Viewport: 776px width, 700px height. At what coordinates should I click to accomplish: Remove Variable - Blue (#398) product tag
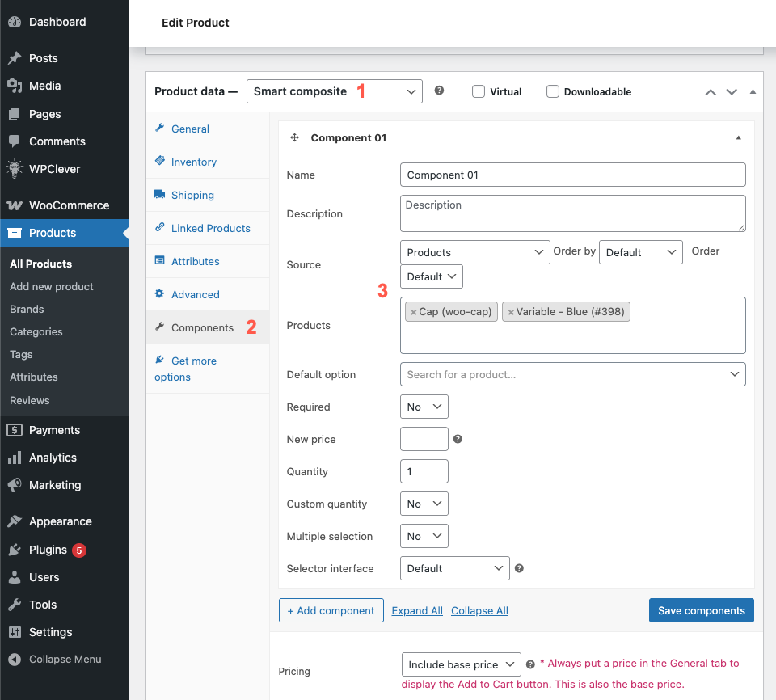tap(511, 312)
